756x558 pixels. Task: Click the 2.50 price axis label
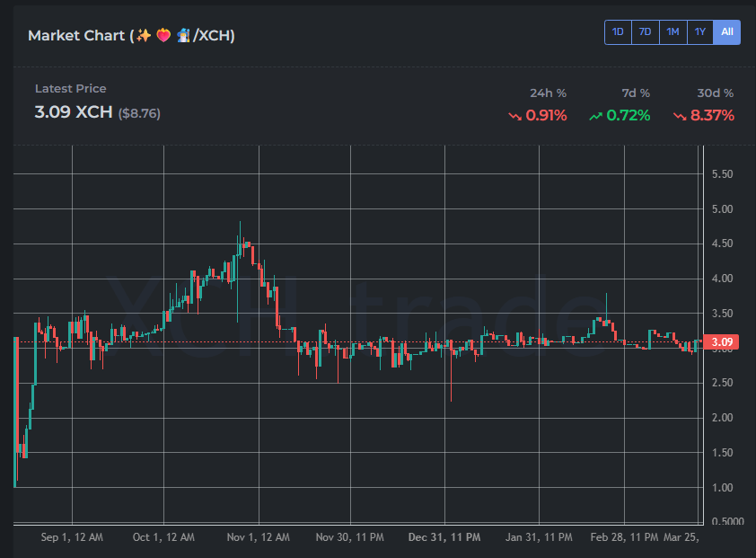[x=722, y=383]
